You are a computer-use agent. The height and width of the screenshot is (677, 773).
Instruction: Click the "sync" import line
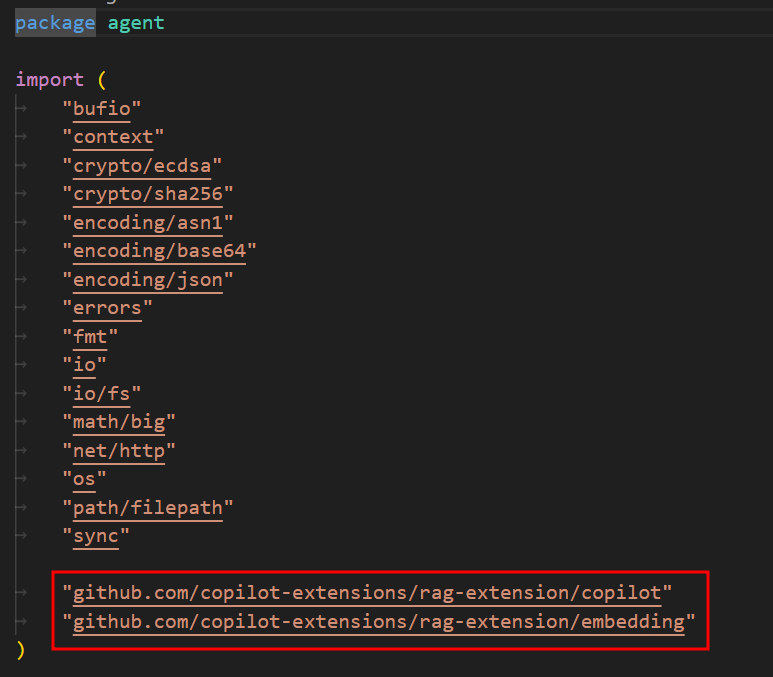tap(96, 536)
